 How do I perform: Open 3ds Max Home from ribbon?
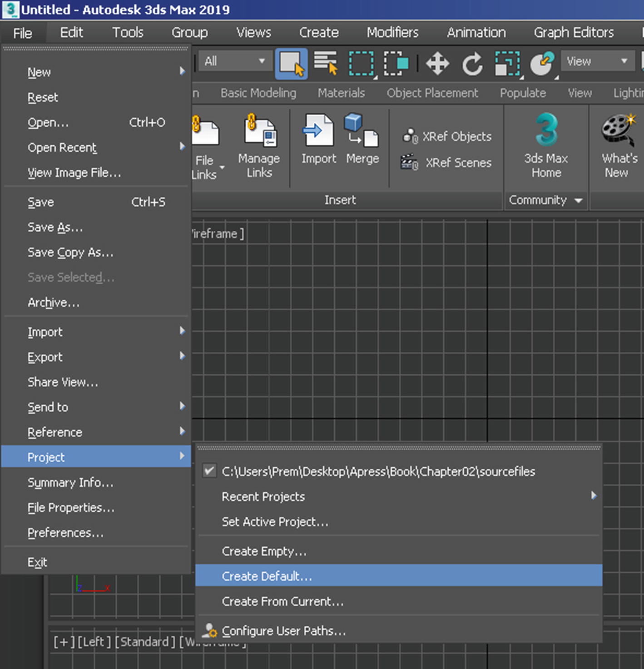click(546, 146)
